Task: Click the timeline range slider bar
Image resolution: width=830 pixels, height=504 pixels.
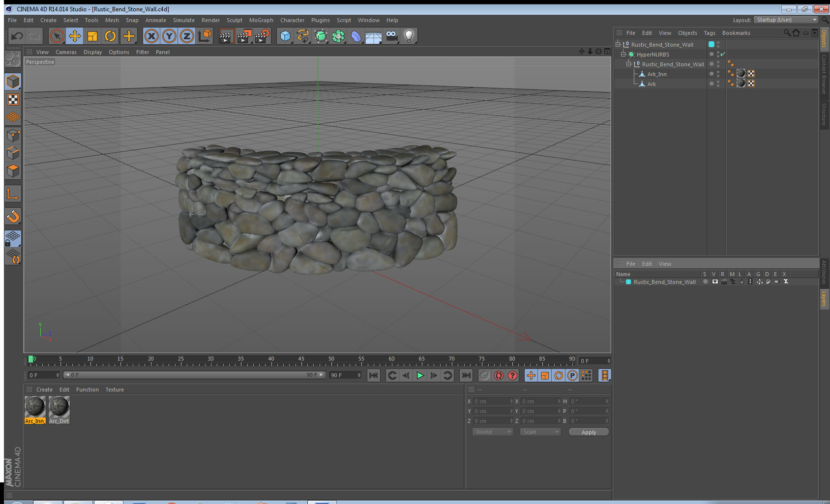Action: point(195,375)
